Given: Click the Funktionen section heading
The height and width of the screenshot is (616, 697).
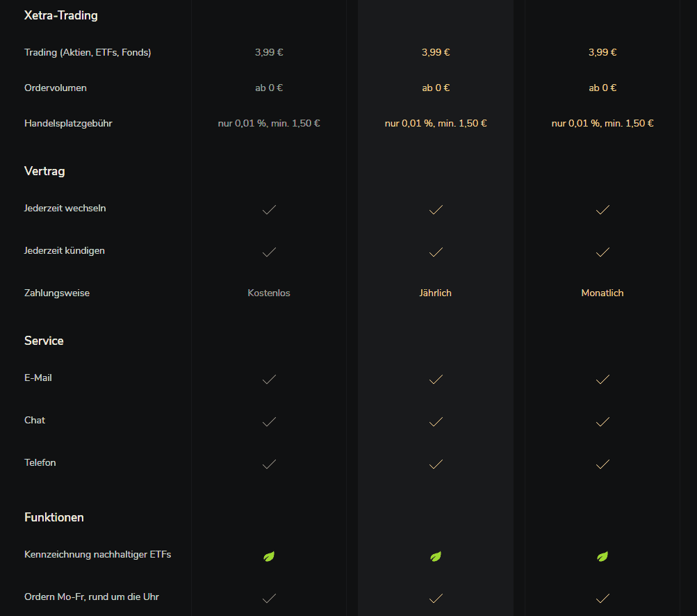Looking at the screenshot, I should click(54, 517).
